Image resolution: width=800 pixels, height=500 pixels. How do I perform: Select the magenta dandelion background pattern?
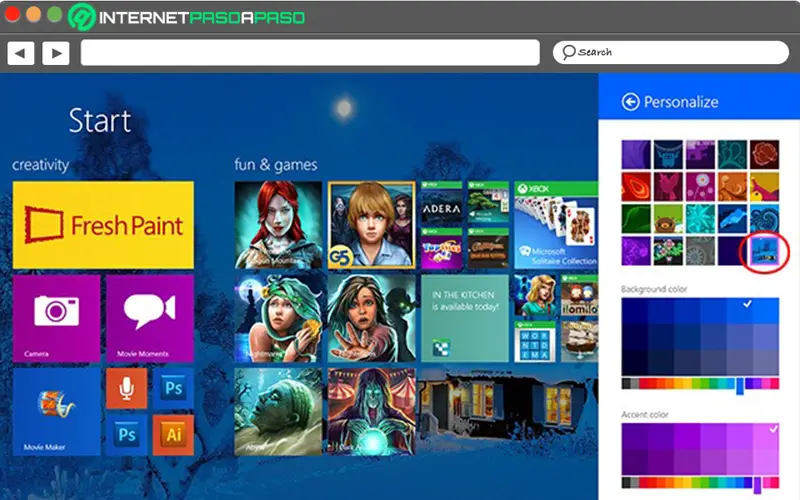pos(701,187)
